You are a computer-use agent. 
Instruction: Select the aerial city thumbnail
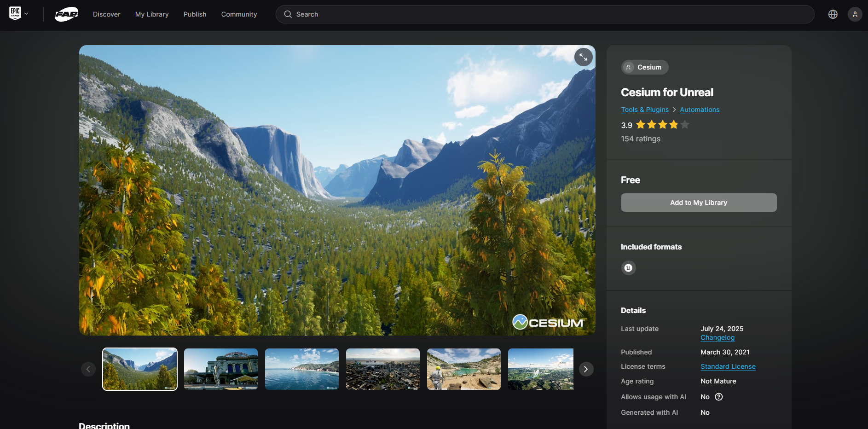pos(383,369)
